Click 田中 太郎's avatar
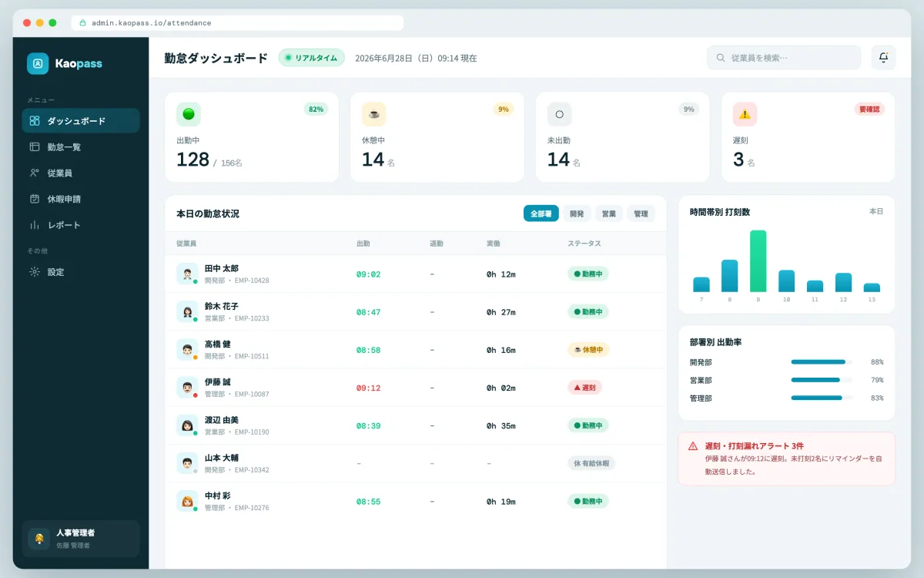Image resolution: width=924 pixels, height=578 pixels. (187, 274)
